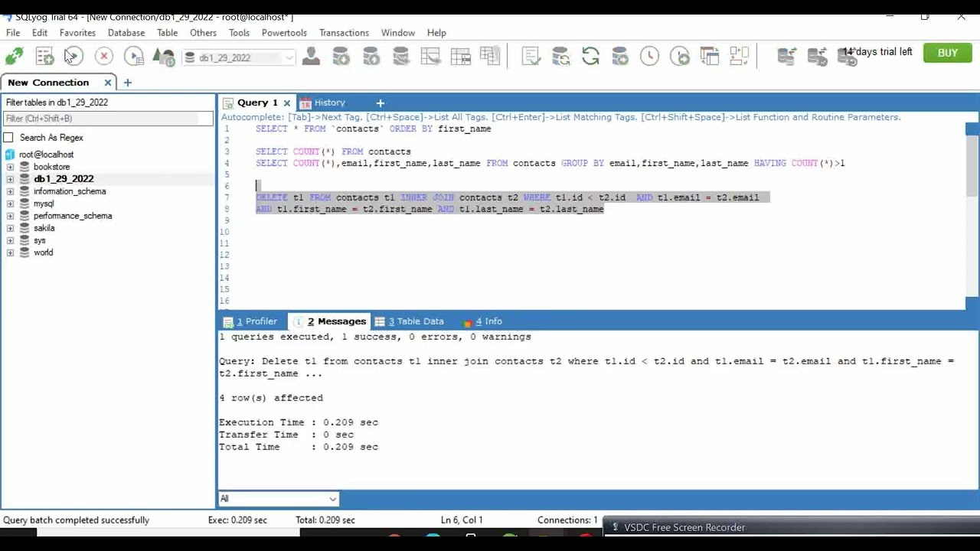This screenshot has width=980, height=551.
Task: Click the first table grid icon in toolbar
Action: (x=430, y=57)
